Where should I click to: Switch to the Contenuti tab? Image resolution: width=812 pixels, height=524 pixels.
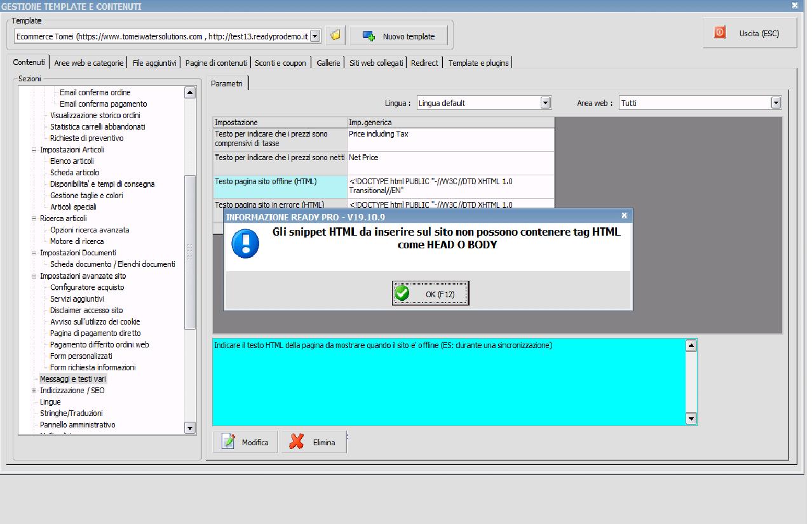click(x=29, y=62)
